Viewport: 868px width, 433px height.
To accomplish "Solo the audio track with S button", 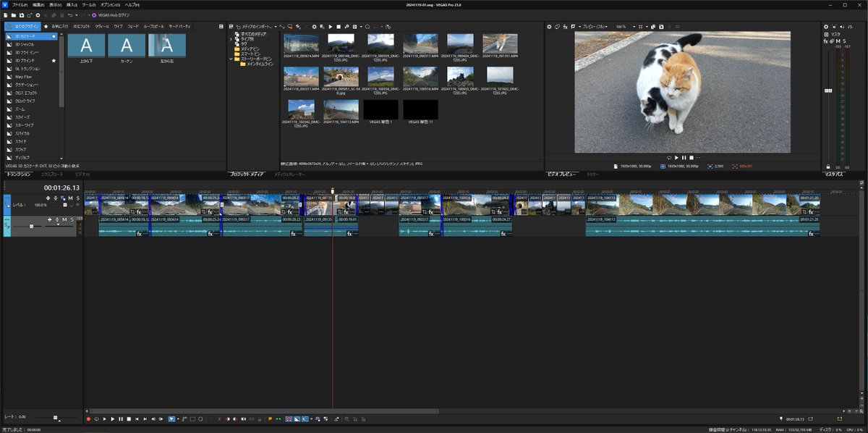I will tap(72, 219).
